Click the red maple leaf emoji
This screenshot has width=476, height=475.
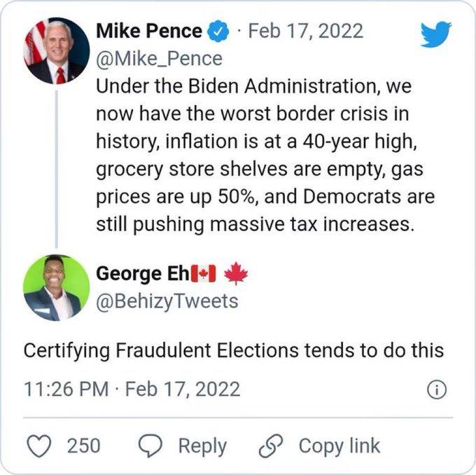(x=236, y=273)
